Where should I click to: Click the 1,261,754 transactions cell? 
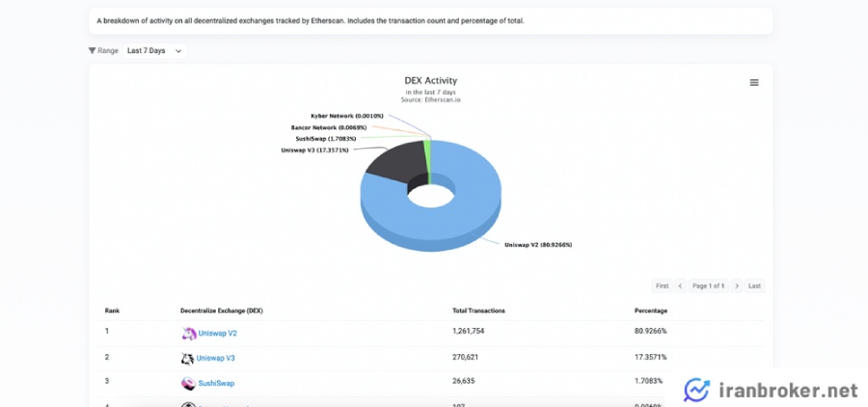(x=469, y=331)
